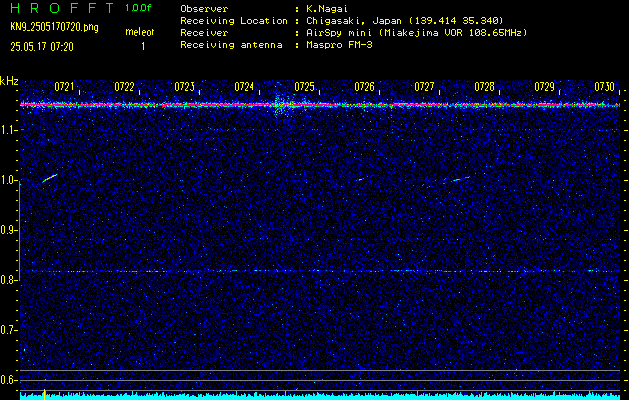Click the Chigasaki, Japan coordinates text

pos(405,20)
